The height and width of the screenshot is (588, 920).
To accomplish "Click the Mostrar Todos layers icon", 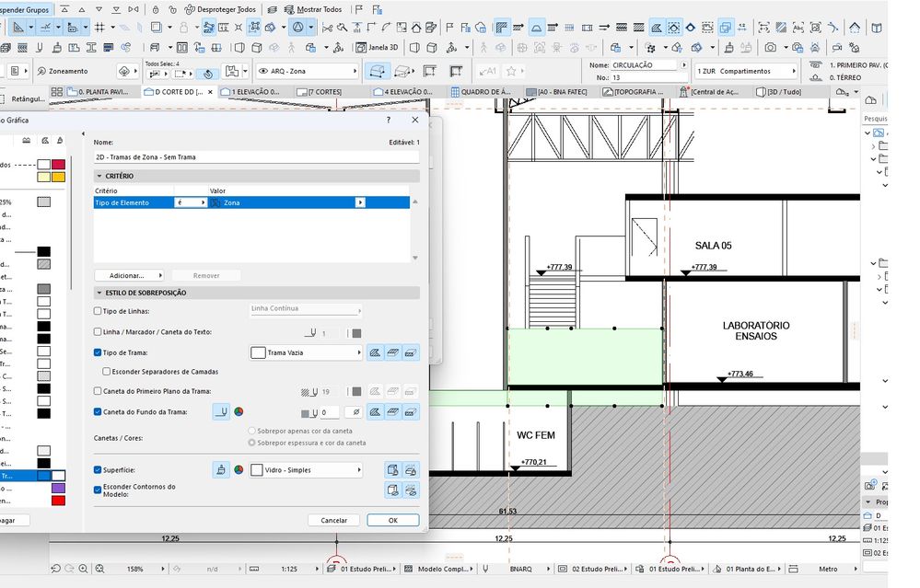I will (289, 9).
